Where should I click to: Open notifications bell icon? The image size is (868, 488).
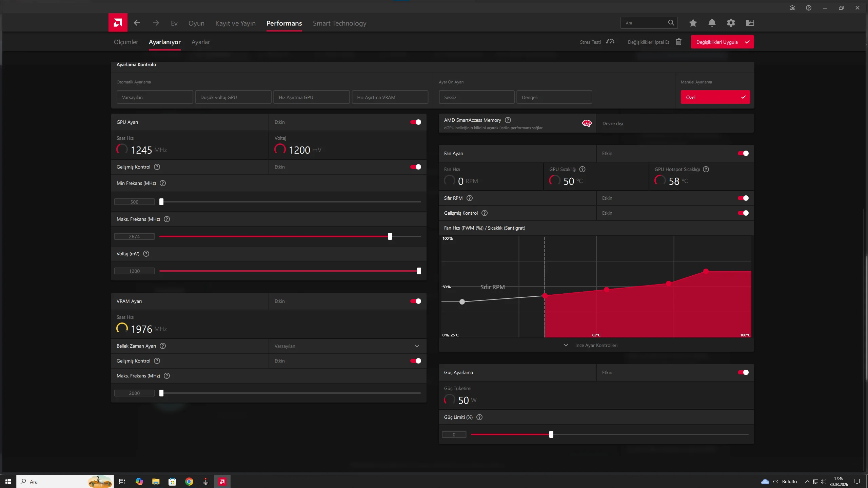pos(712,23)
